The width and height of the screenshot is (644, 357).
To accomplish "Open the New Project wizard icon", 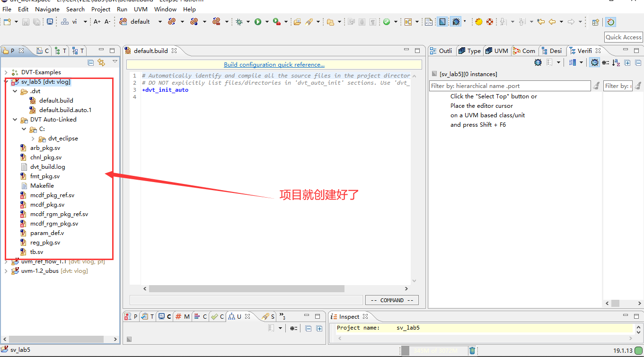I will coord(8,21).
